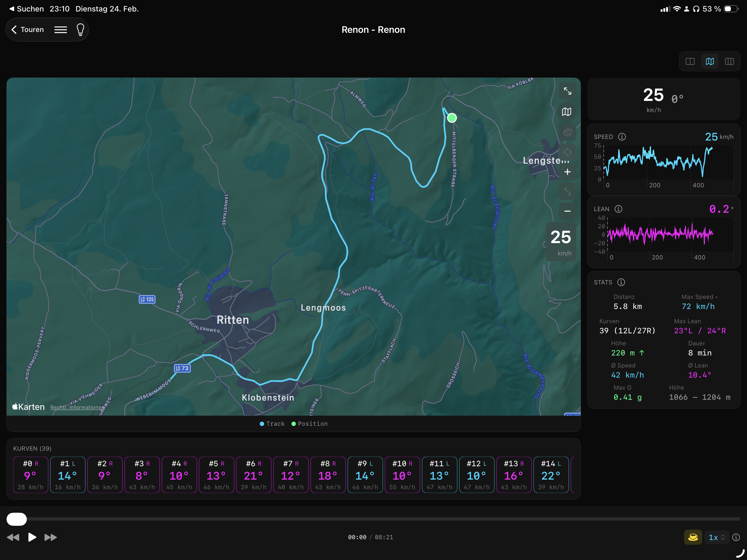Tap the yellow coffee cup icon
The height and width of the screenshot is (560, 747).
point(693,537)
